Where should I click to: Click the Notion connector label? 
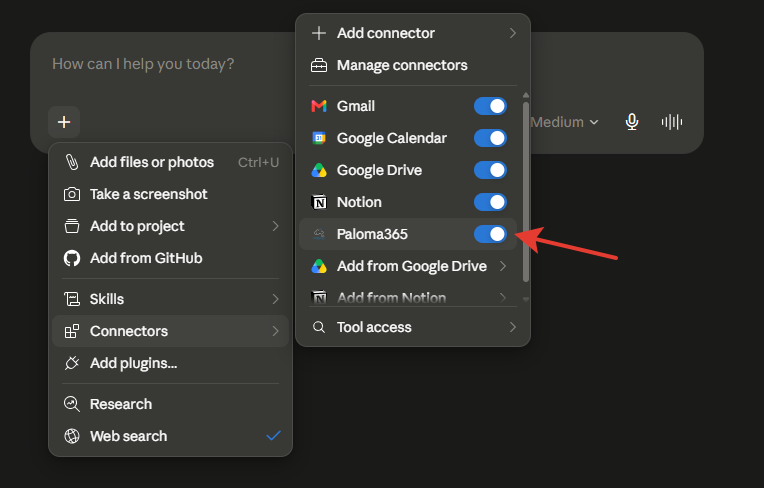click(359, 202)
